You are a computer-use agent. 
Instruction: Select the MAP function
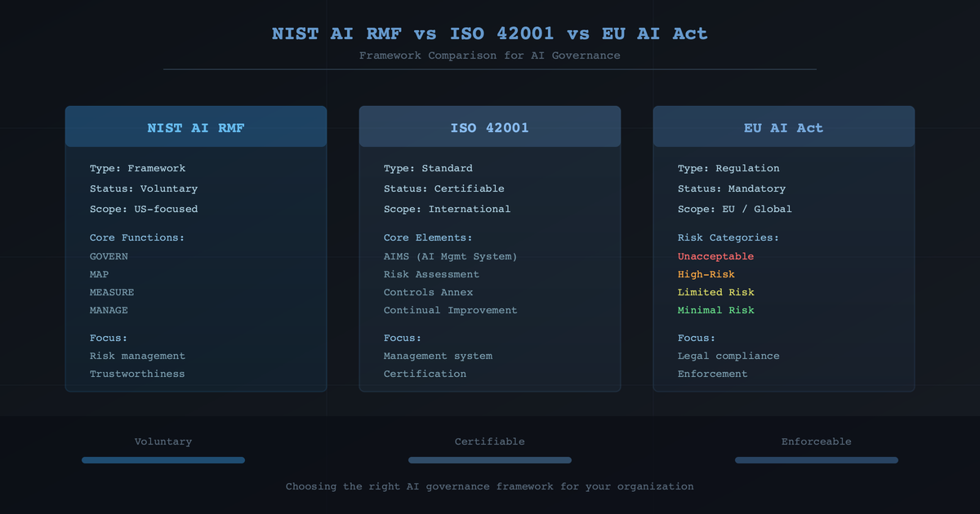(100, 274)
